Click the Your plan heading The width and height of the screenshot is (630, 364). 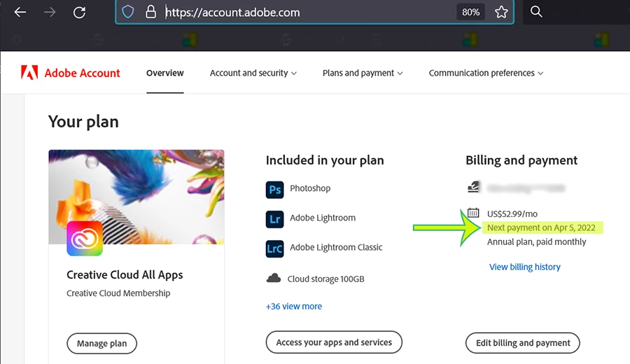tap(83, 121)
